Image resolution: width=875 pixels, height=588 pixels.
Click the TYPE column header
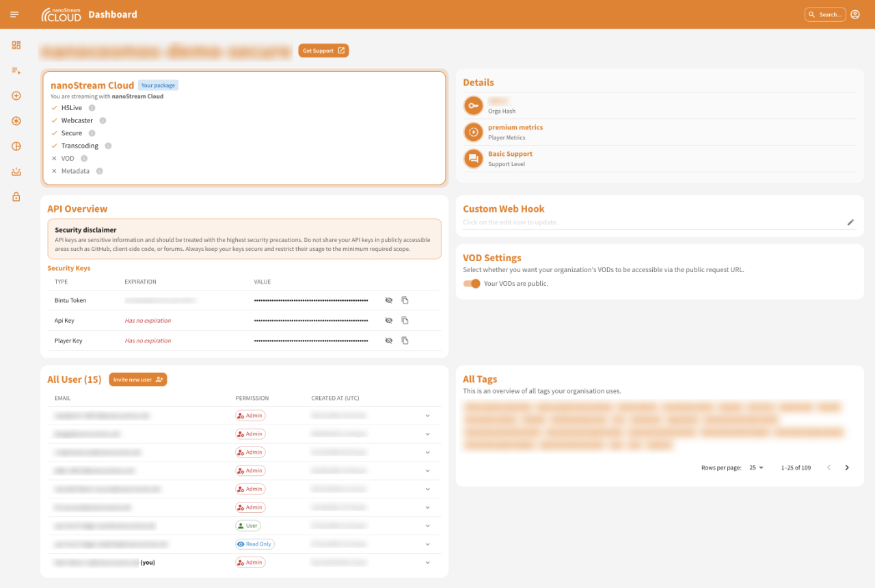pyautogui.click(x=61, y=282)
